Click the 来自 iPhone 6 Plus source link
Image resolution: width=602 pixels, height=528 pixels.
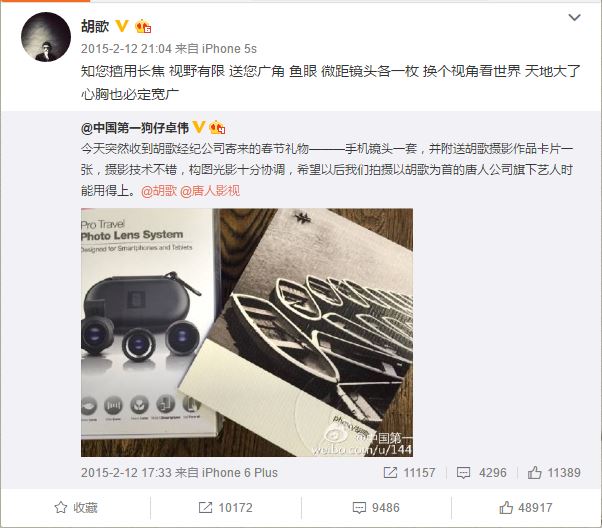(x=226, y=473)
